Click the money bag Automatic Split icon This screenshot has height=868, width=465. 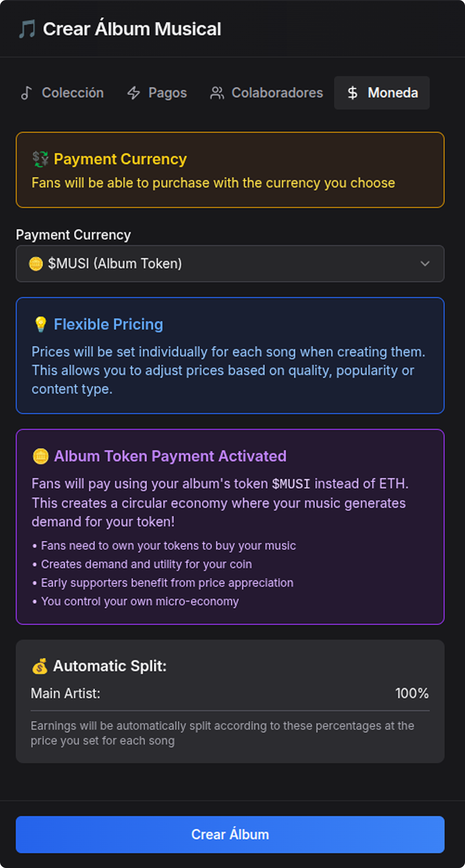tap(40, 666)
